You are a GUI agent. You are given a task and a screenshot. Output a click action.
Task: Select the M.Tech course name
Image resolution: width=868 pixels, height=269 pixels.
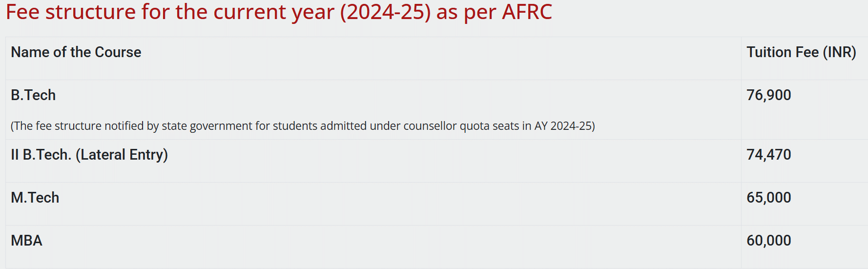(x=35, y=198)
